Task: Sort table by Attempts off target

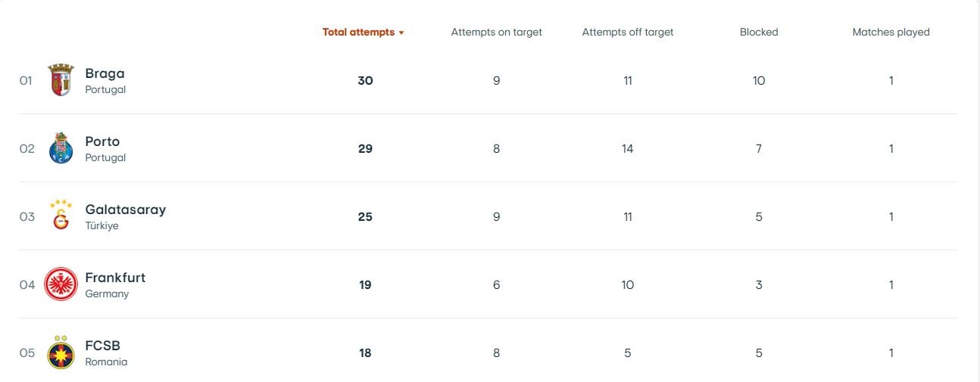Action: [x=627, y=33]
